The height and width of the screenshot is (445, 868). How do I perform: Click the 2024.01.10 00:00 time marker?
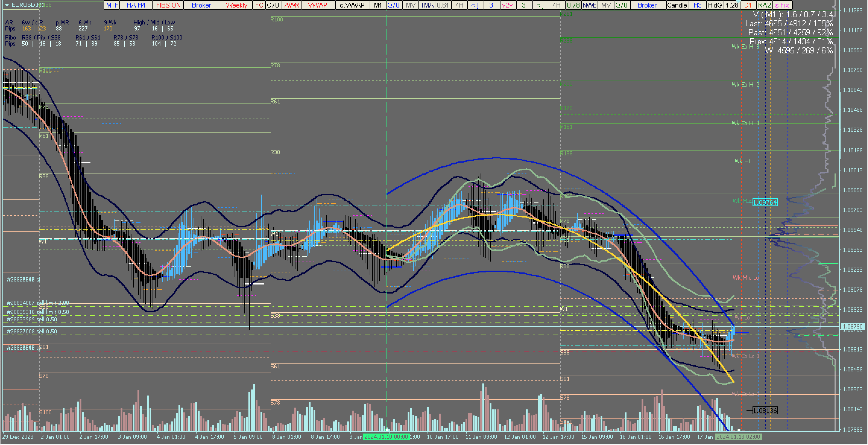[x=386, y=437]
